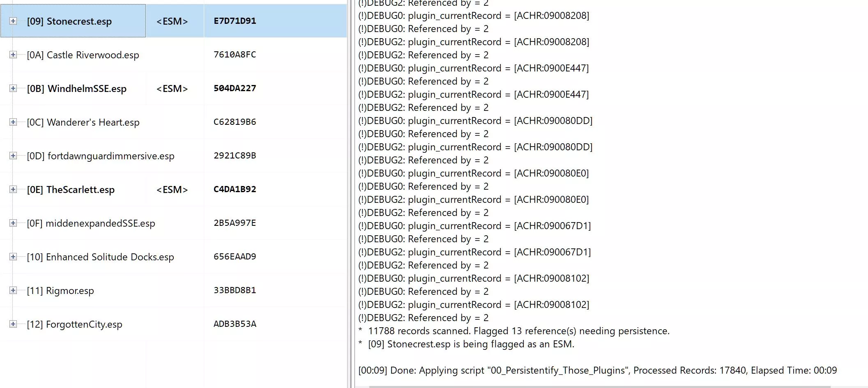Select the [0B] WindhelmSSE.esp plugin
Image resolution: width=868 pixels, height=388 pixels.
[77, 89]
